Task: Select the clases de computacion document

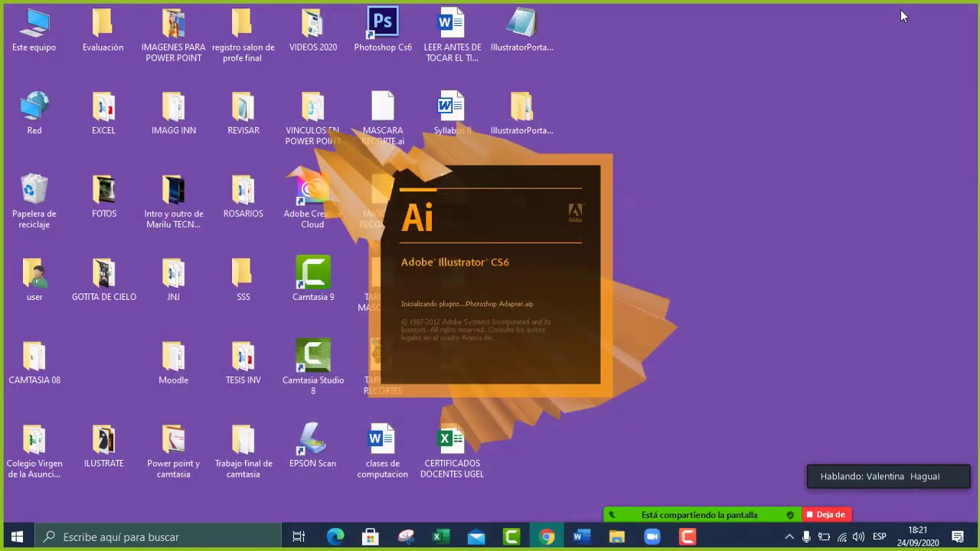Action: (382, 452)
